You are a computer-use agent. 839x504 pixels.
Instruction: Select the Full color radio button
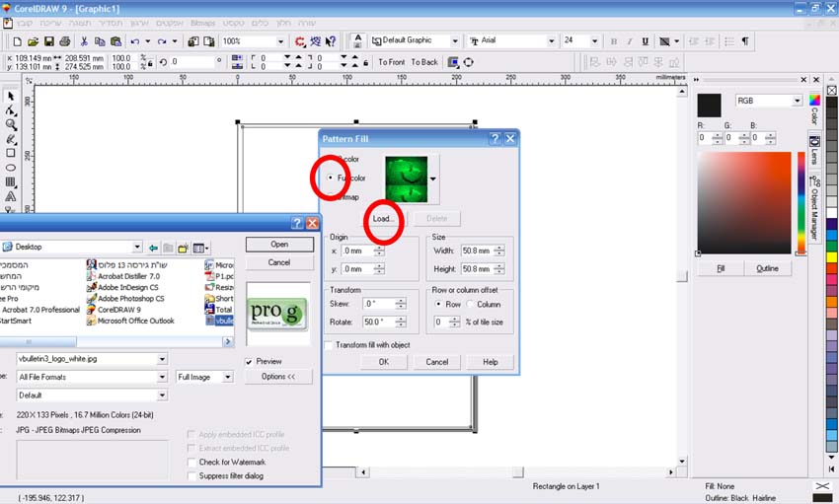[x=330, y=178]
